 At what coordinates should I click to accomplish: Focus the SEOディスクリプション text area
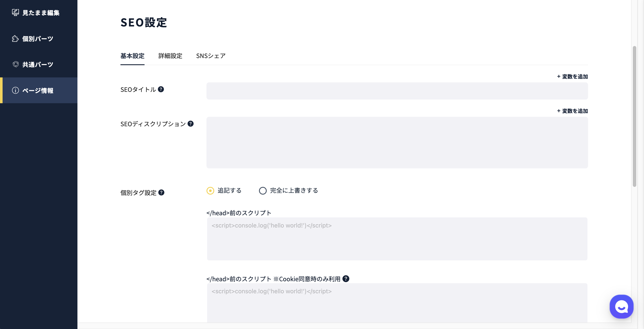[397, 142]
